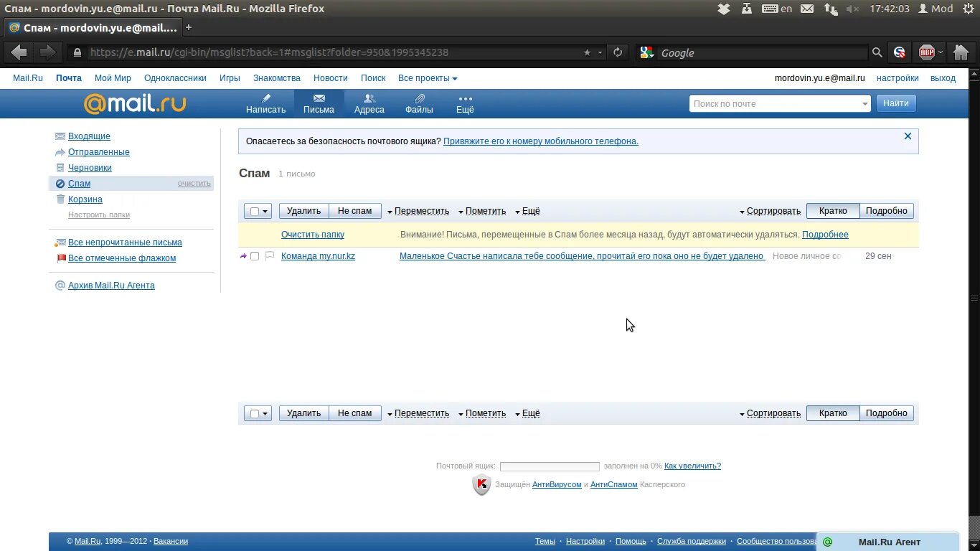Image resolution: width=980 pixels, height=551 pixels.
Task: Open the Ещё header menu
Action: coord(465,104)
